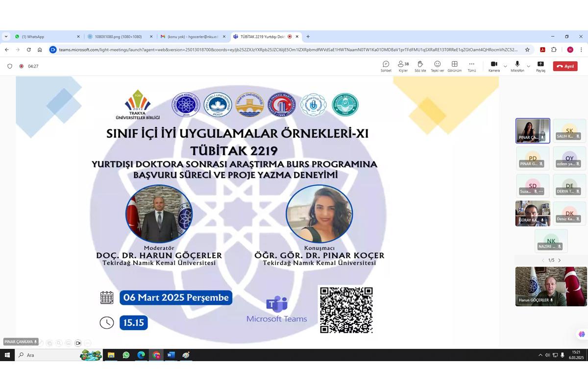Toggle the Kamera on or off

pyautogui.click(x=494, y=67)
